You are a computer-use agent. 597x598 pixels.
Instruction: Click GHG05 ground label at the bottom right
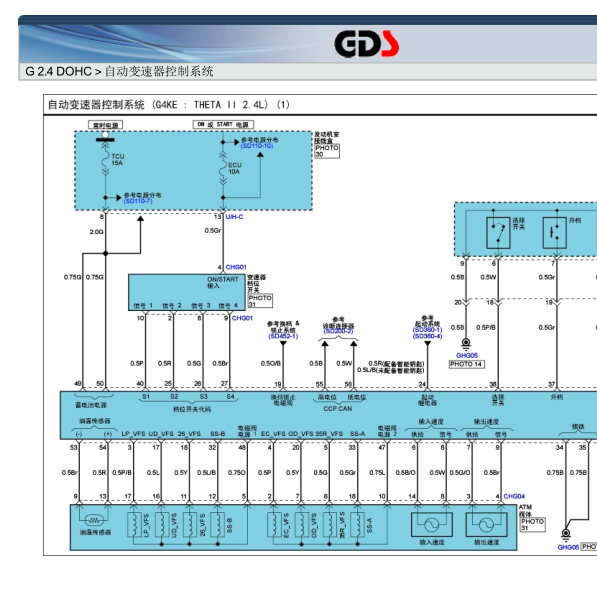pyautogui.click(x=568, y=547)
